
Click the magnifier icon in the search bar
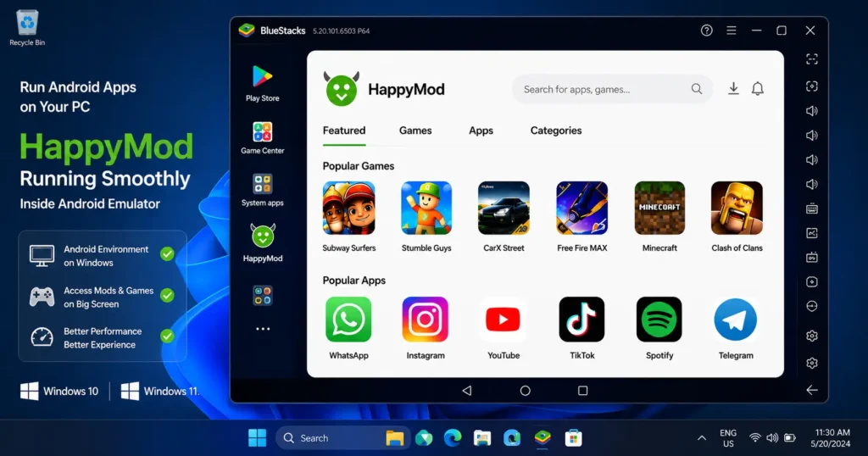[697, 89]
